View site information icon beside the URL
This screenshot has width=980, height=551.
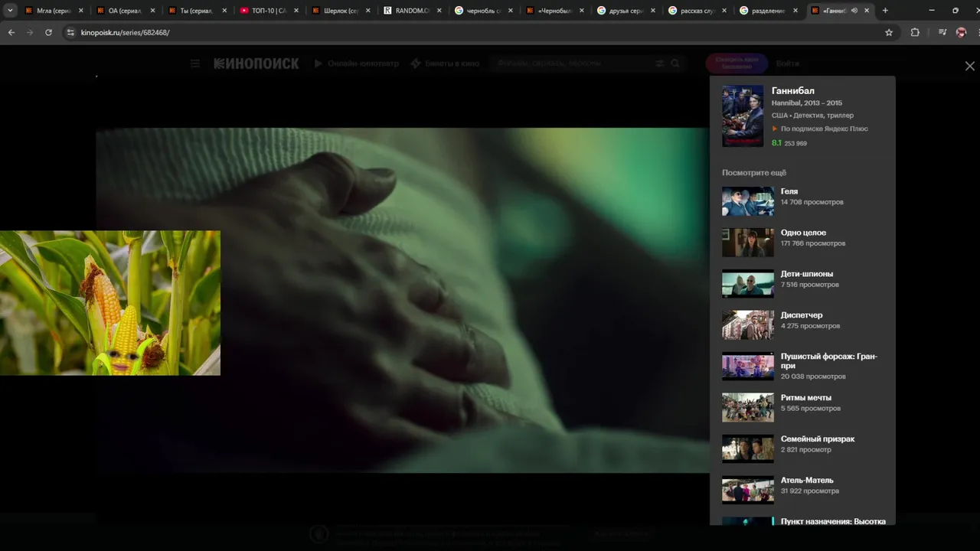coord(70,32)
